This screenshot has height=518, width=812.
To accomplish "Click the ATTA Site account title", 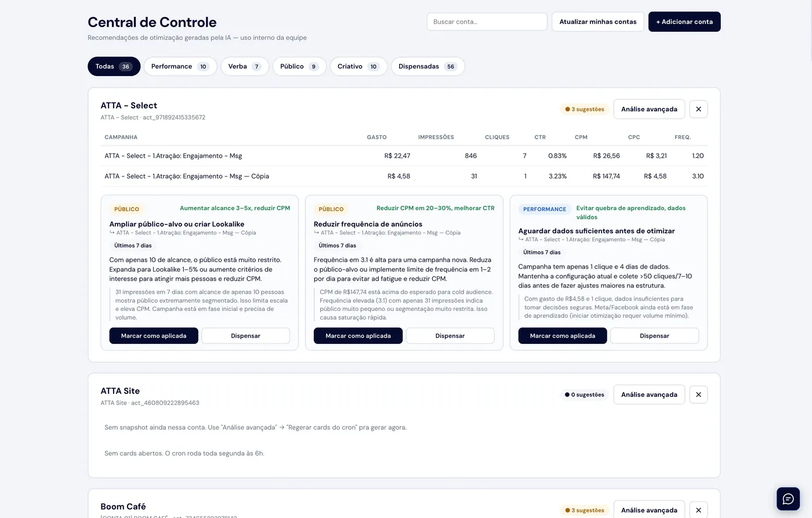I will [x=120, y=391].
